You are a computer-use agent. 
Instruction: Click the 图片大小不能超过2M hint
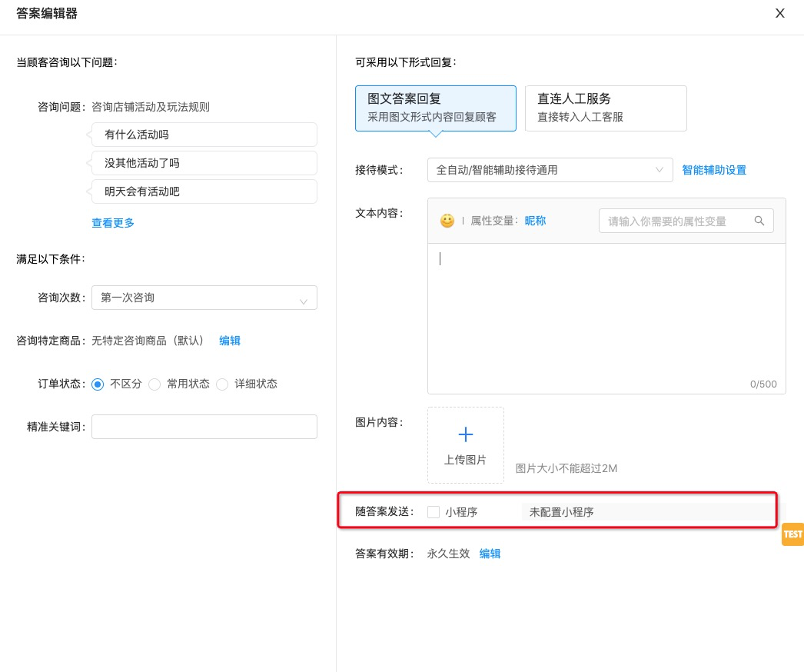(x=566, y=468)
